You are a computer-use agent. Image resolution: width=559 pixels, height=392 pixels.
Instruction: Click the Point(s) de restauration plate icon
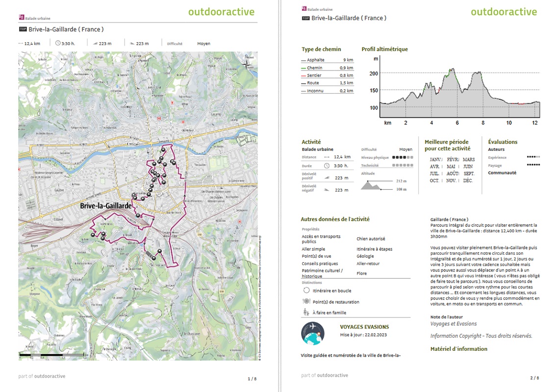pyautogui.click(x=306, y=301)
